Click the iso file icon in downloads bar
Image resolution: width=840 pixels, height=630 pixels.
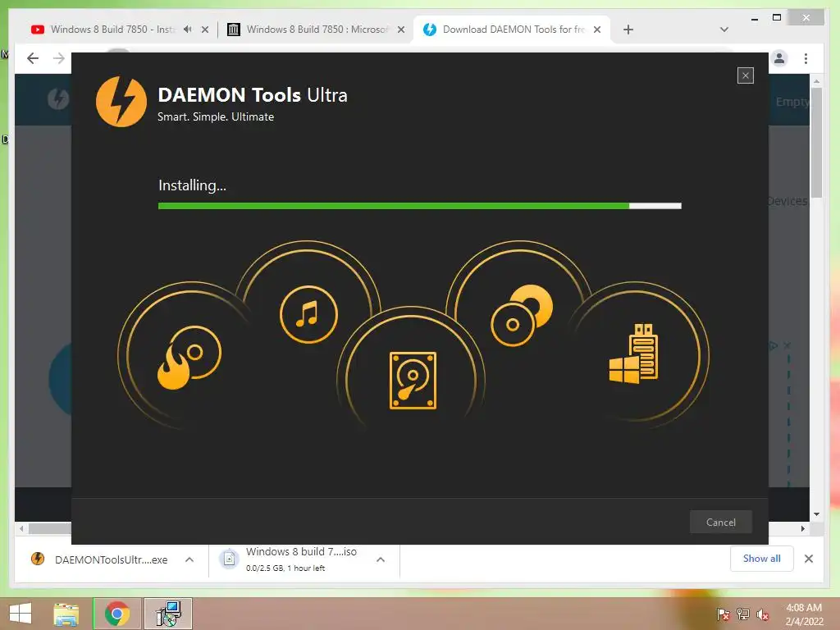[230, 559]
